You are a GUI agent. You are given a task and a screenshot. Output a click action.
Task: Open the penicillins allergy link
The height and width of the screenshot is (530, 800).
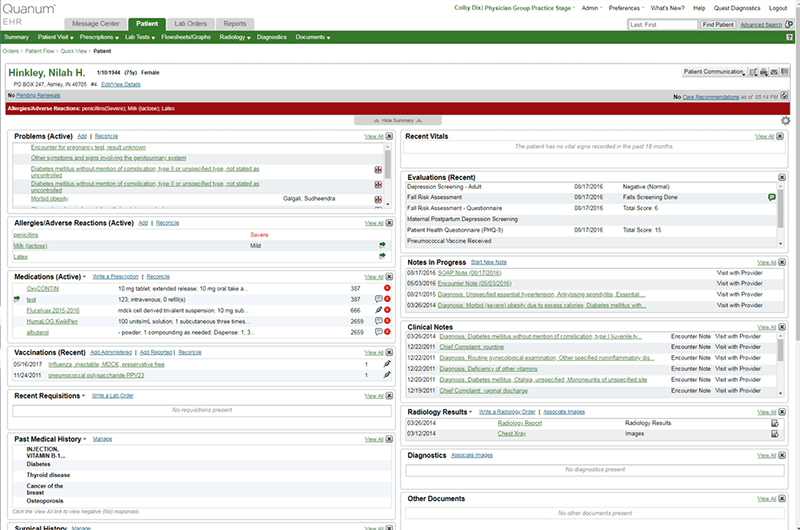coord(26,235)
